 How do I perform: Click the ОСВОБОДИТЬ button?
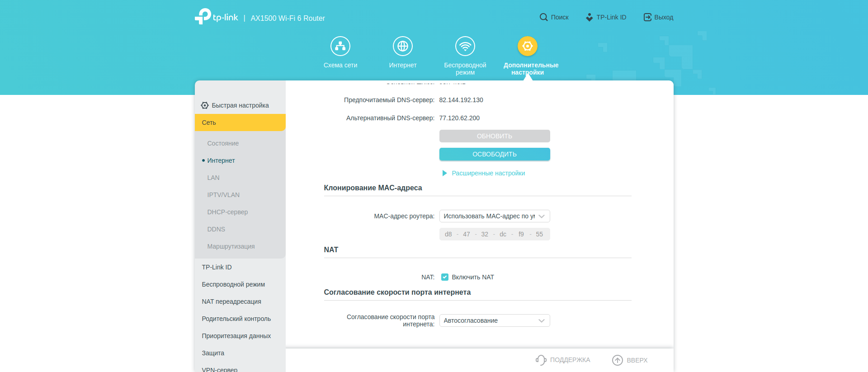click(x=494, y=154)
